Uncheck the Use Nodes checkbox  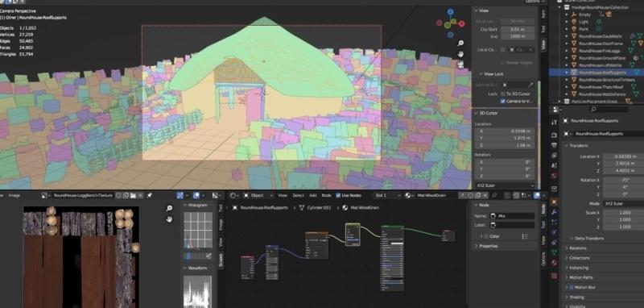(x=338, y=195)
